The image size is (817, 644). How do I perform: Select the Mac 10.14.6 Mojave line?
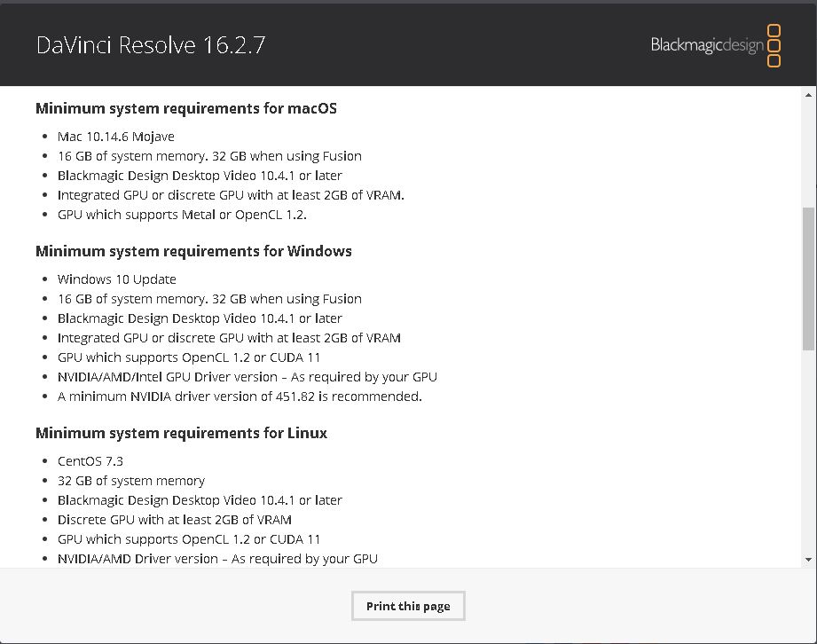click(x=116, y=137)
